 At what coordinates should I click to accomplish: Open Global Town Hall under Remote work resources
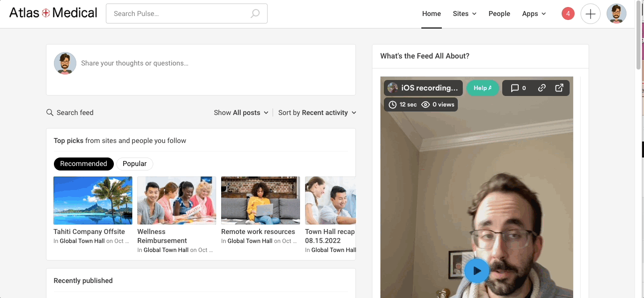tap(250, 241)
